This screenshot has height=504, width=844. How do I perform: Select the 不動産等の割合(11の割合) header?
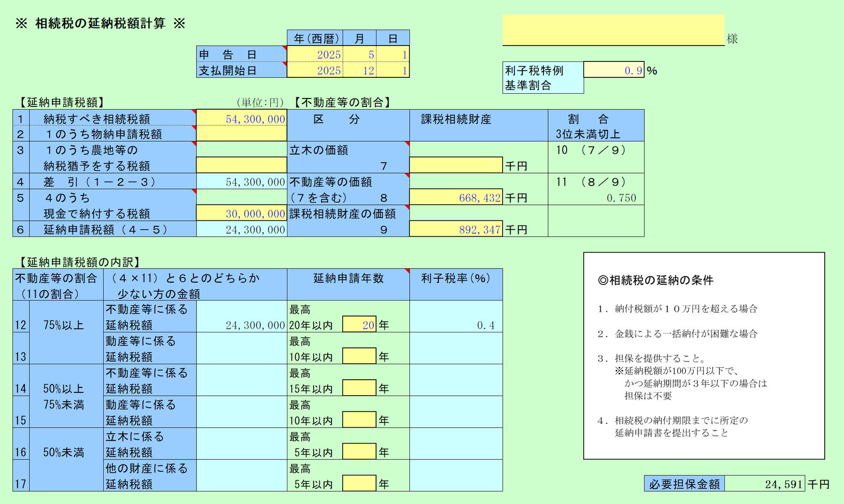pyautogui.click(x=58, y=285)
